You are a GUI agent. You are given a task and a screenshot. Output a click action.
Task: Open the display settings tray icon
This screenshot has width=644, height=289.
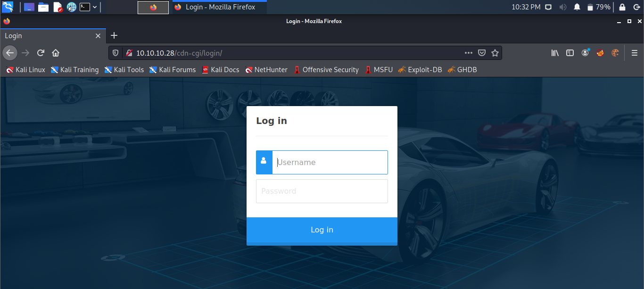(548, 7)
